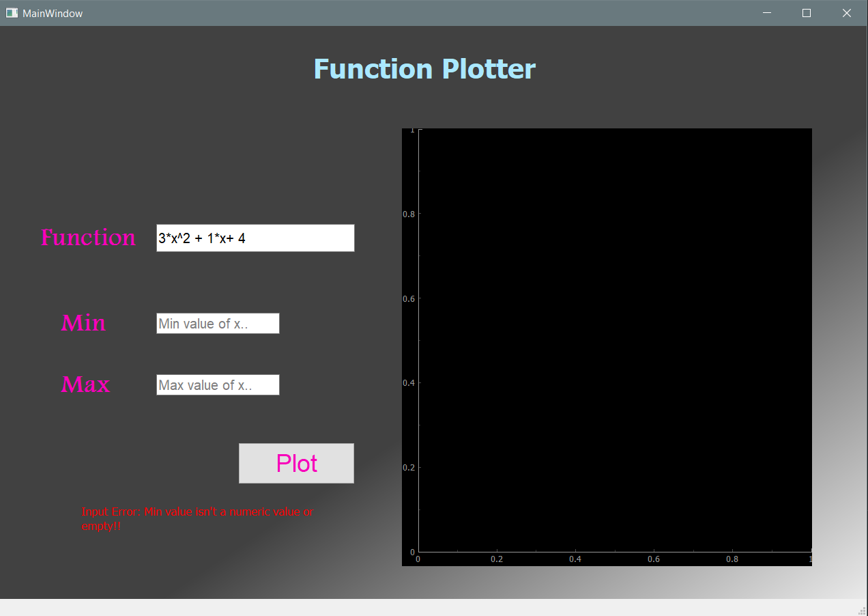Viewport: 868px width, 616px height.
Task: Click the red input error message
Action: click(197, 518)
